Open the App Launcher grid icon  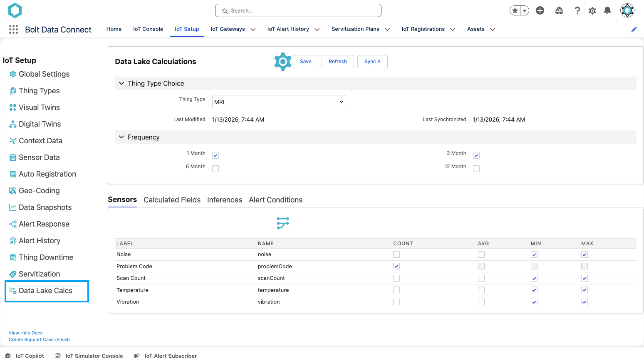tap(13, 29)
